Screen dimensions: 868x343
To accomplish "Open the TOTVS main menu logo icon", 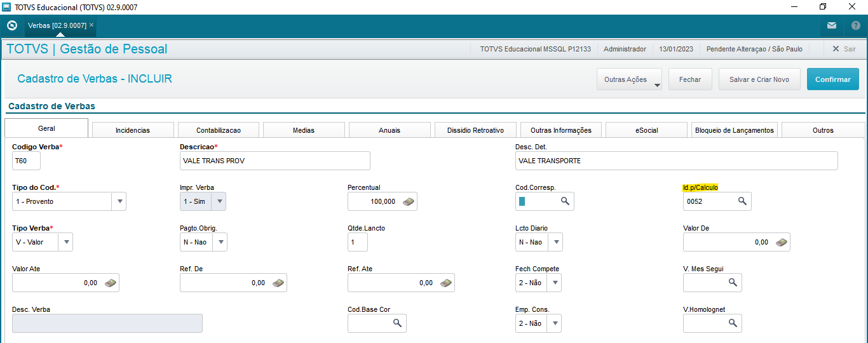I will coord(11,25).
